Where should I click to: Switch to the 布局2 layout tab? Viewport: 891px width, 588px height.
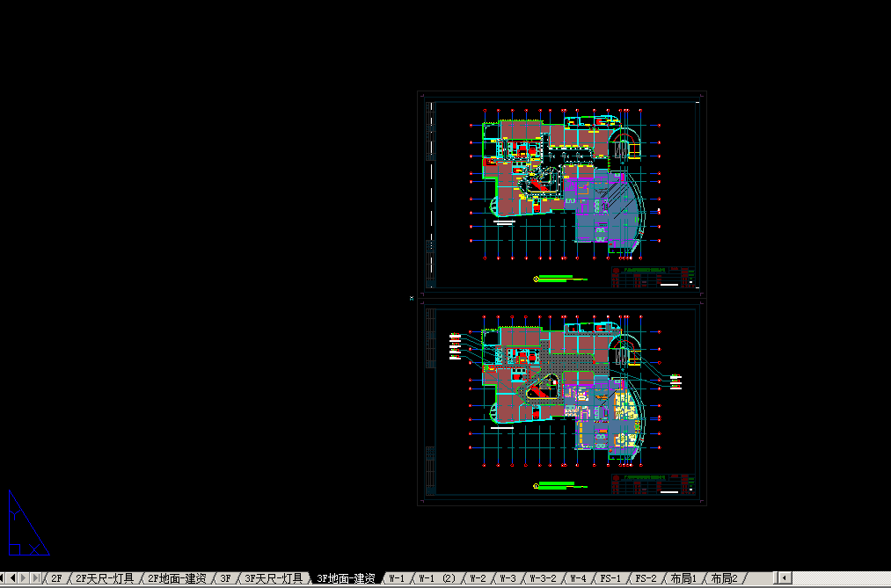[x=724, y=578]
